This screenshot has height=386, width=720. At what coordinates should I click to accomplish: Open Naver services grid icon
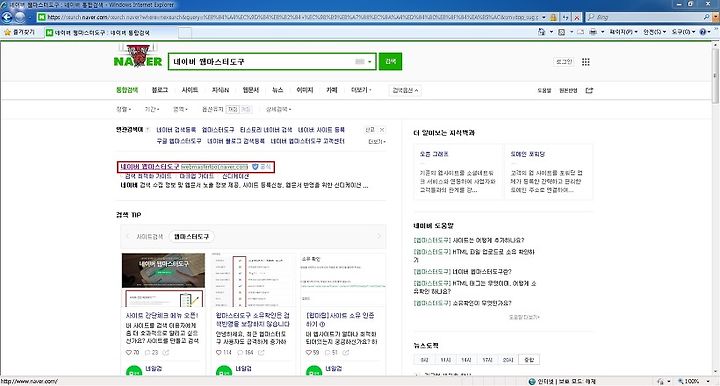585,62
